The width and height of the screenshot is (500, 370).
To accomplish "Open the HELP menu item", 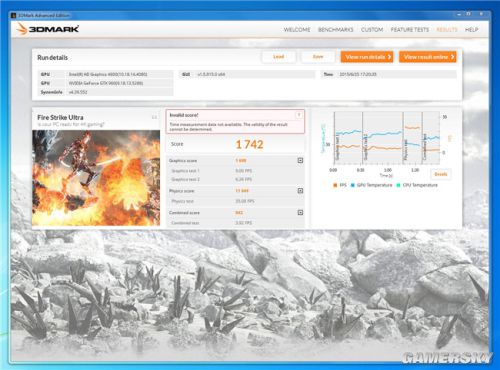I will (x=471, y=30).
